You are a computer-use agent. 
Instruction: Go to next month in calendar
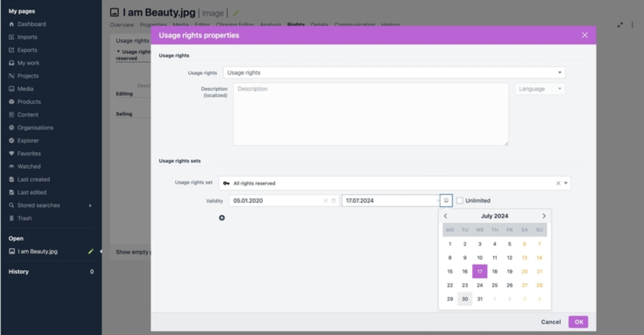[544, 216]
